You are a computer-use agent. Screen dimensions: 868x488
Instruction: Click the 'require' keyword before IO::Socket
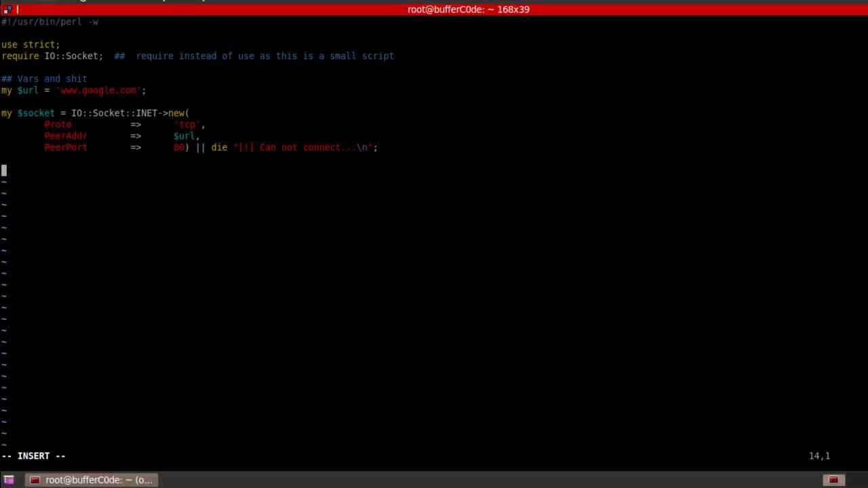click(20, 56)
